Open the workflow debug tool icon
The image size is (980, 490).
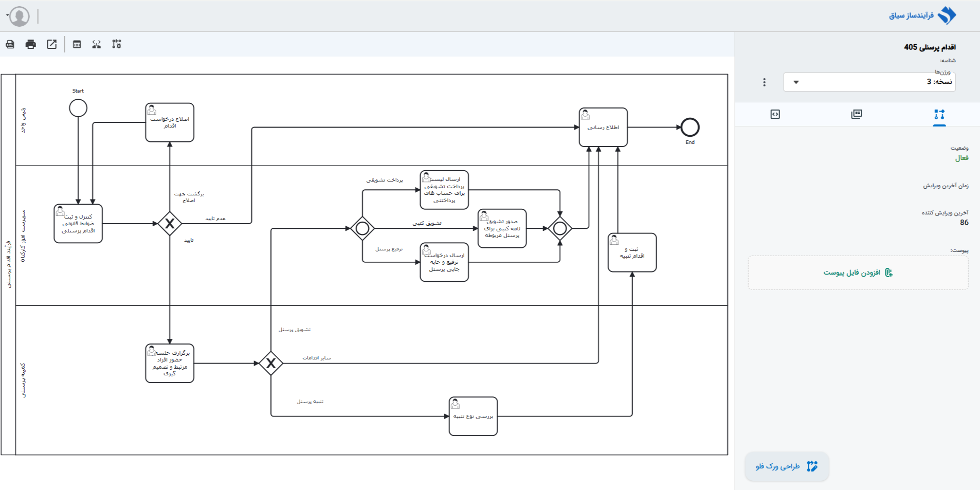click(117, 44)
